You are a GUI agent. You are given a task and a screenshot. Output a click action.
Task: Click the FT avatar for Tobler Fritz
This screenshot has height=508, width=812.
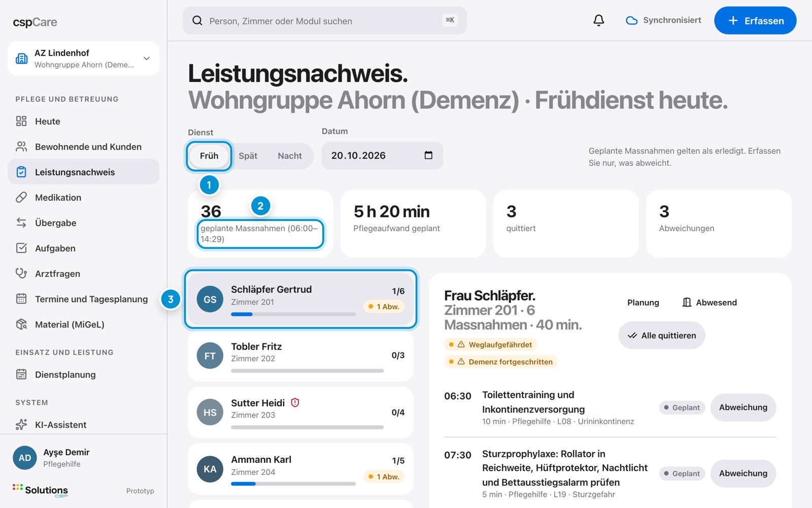(x=210, y=356)
